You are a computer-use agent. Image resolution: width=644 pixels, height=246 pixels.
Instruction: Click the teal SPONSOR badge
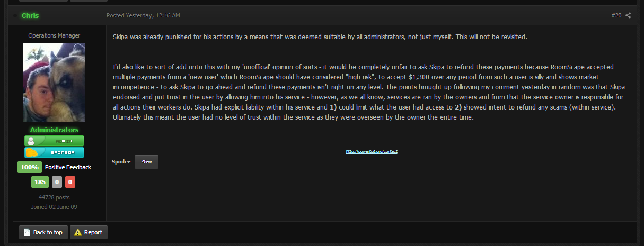click(x=54, y=152)
